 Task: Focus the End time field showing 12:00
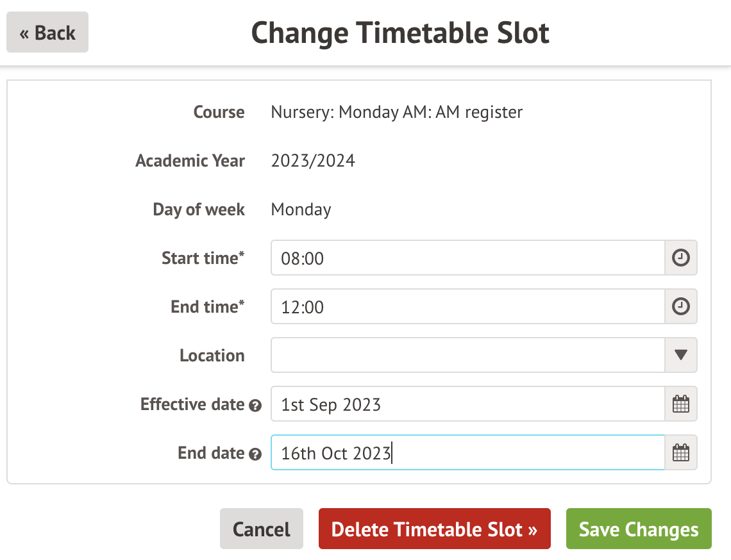click(467, 307)
